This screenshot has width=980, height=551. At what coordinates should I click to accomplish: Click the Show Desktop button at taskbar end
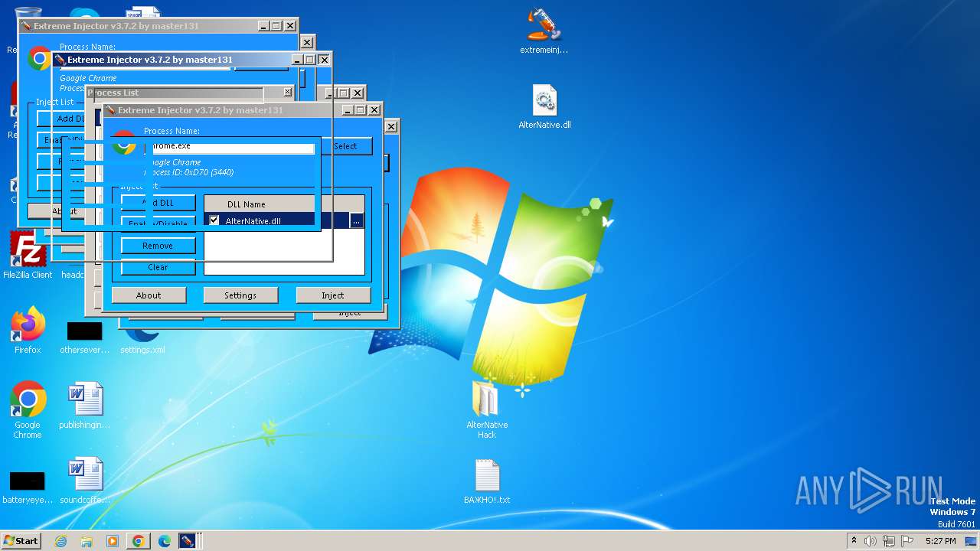pyautogui.click(x=972, y=541)
